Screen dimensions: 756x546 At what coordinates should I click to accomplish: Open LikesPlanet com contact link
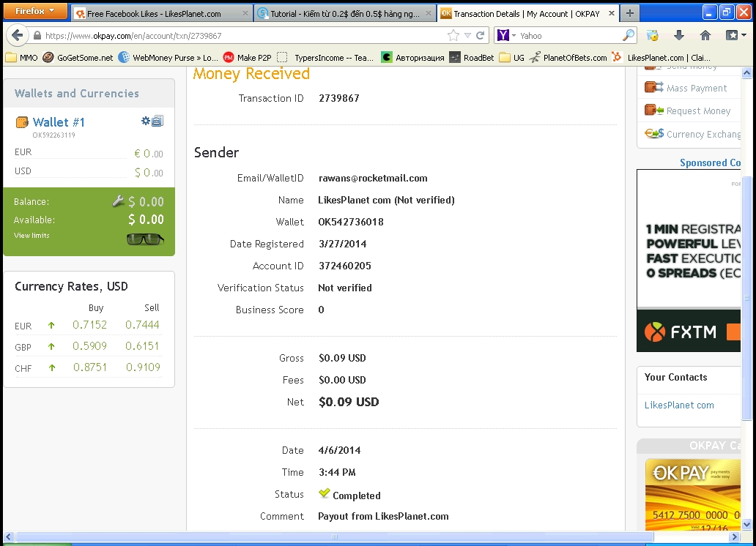tap(679, 405)
